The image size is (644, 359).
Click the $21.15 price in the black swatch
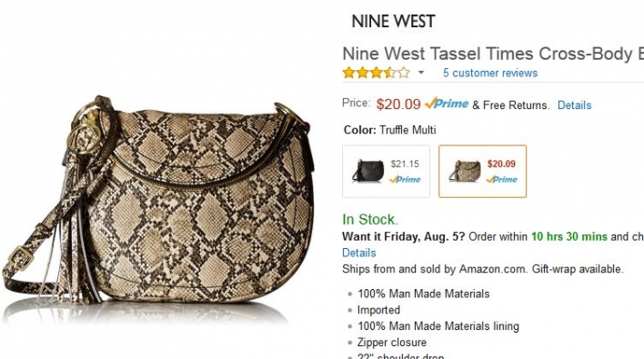(405, 164)
